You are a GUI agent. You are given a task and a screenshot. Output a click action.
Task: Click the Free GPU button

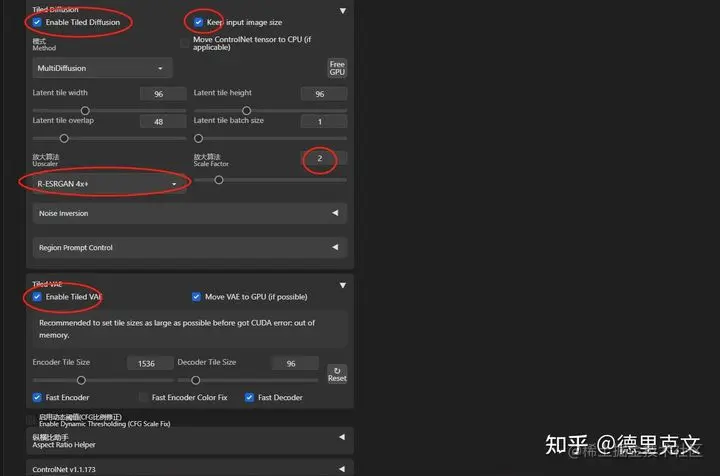337,68
